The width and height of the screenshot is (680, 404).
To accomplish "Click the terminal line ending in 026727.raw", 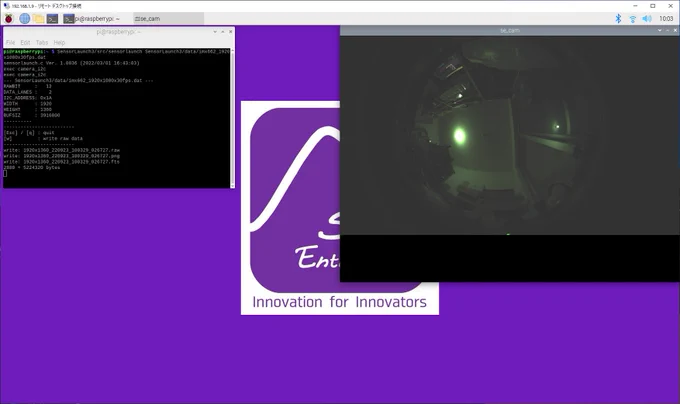I will [62, 150].
